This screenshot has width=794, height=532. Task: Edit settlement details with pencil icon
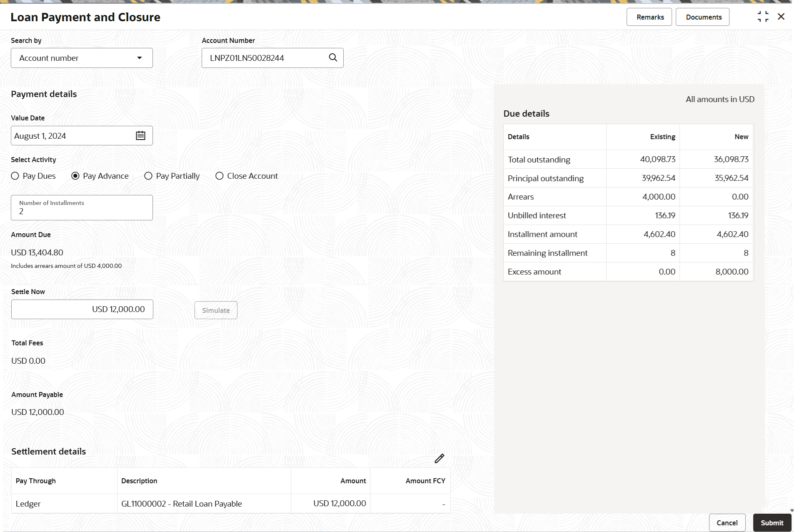pyautogui.click(x=439, y=458)
